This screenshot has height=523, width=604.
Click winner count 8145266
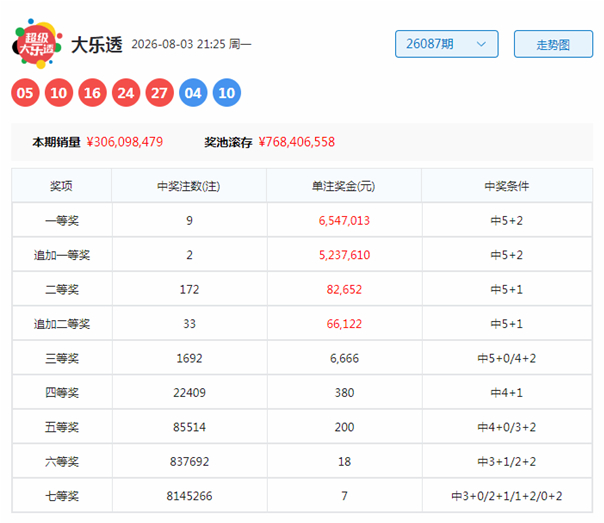point(190,496)
